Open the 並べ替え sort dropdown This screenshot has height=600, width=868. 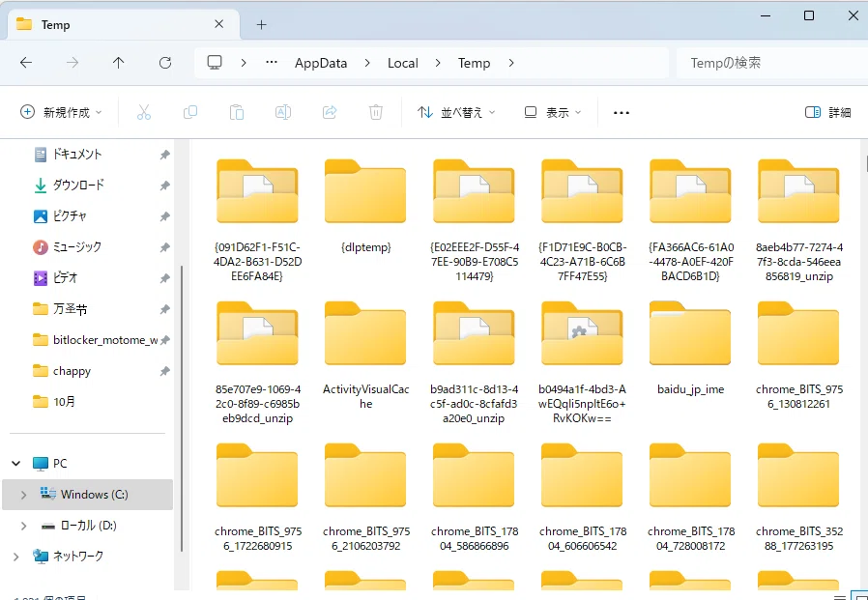coord(456,112)
